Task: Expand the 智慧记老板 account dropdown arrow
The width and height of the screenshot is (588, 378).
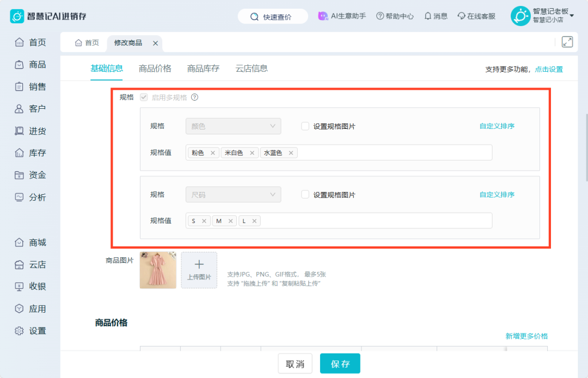Action: [572, 15]
